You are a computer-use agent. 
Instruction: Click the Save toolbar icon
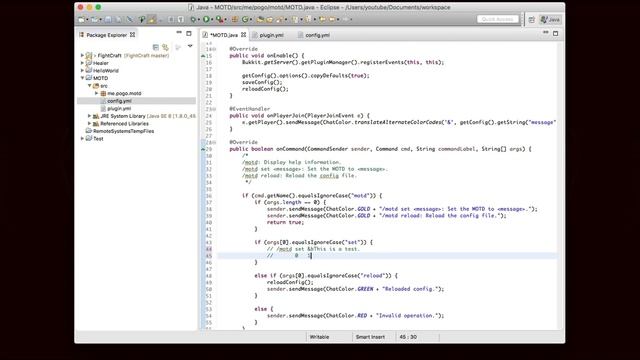[x=108, y=19]
